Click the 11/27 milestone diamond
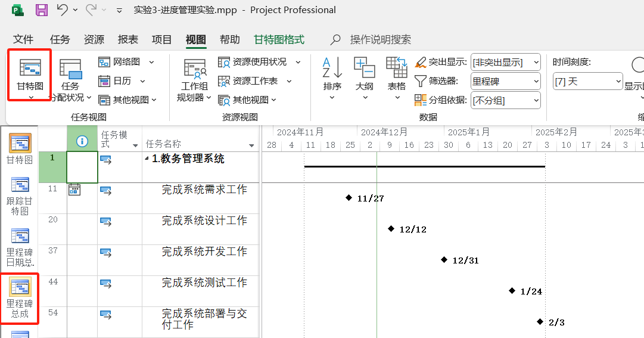644x338 pixels. click(349, 198)
